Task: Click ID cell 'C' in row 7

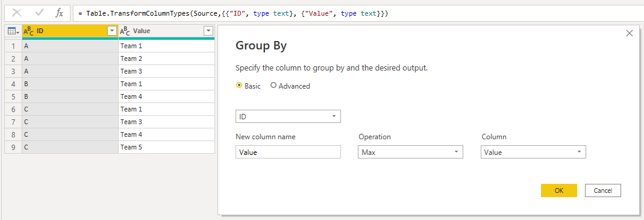Action: 70,122
